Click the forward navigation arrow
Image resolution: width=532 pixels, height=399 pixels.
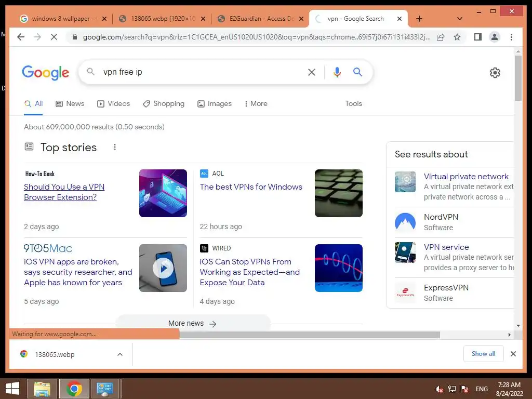coord(37,37)
